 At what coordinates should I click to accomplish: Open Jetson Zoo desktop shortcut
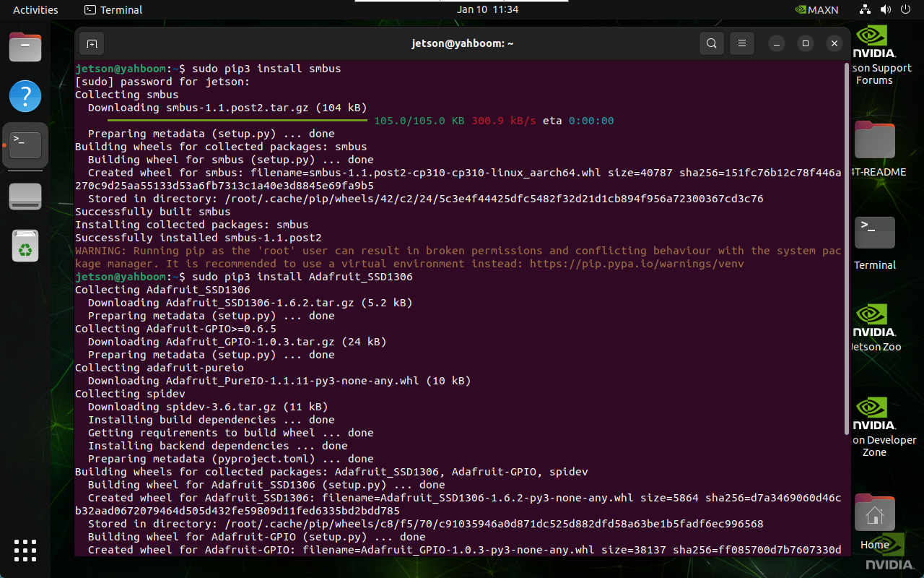click(x=875, y=325)
